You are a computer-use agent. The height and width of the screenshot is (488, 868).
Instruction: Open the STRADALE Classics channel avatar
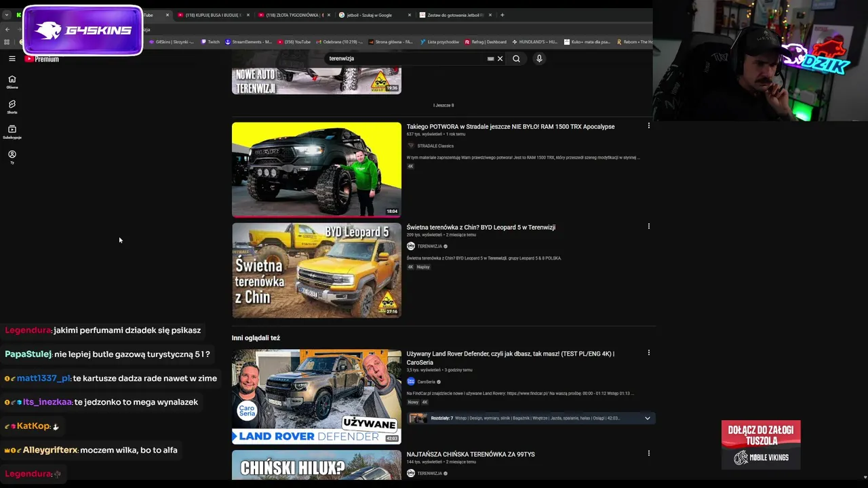click(x=410, y=146)
